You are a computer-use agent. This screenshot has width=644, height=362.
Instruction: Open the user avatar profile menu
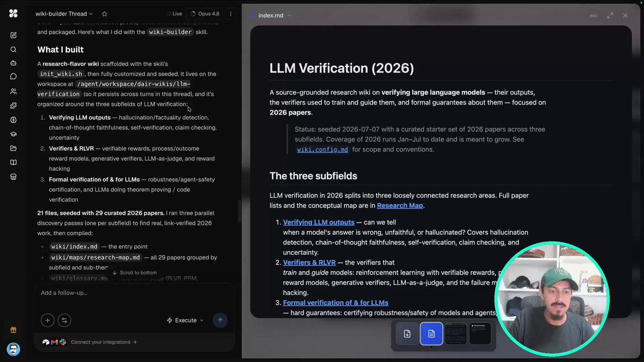[x=13, y=350]
